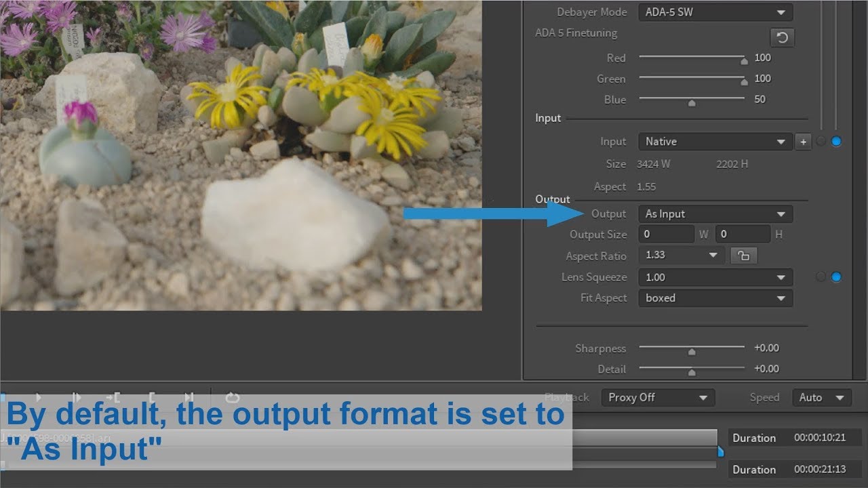Image resolution: width=868 pixels, height=488 pixels.
Task: Open the Output 'As Input' dropdown
Action: [x=715, y=214]
